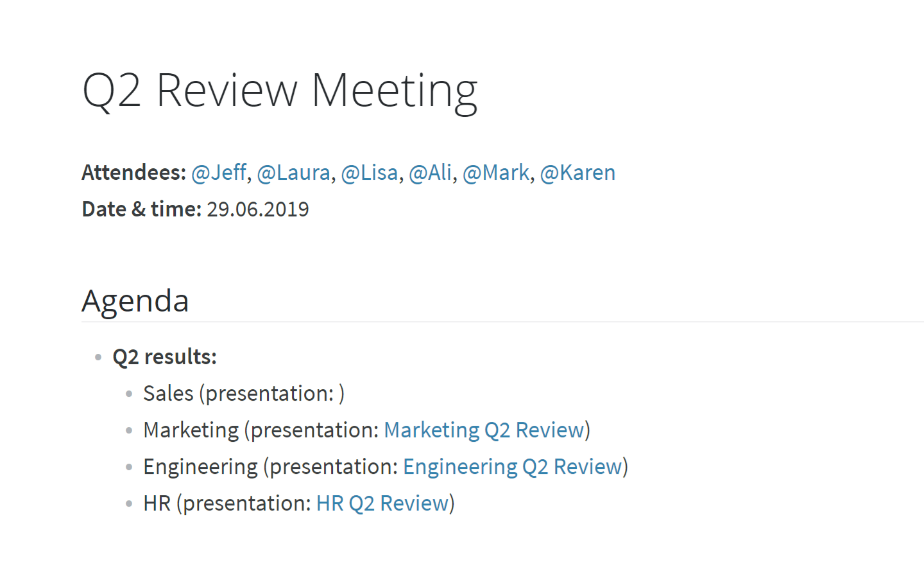Click the @Lisa attendee mention

click(370, 173)
